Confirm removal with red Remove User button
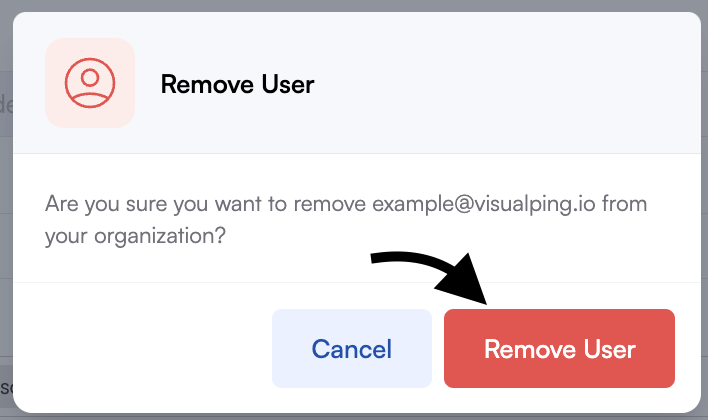The image size is (708, 420). 559,348
